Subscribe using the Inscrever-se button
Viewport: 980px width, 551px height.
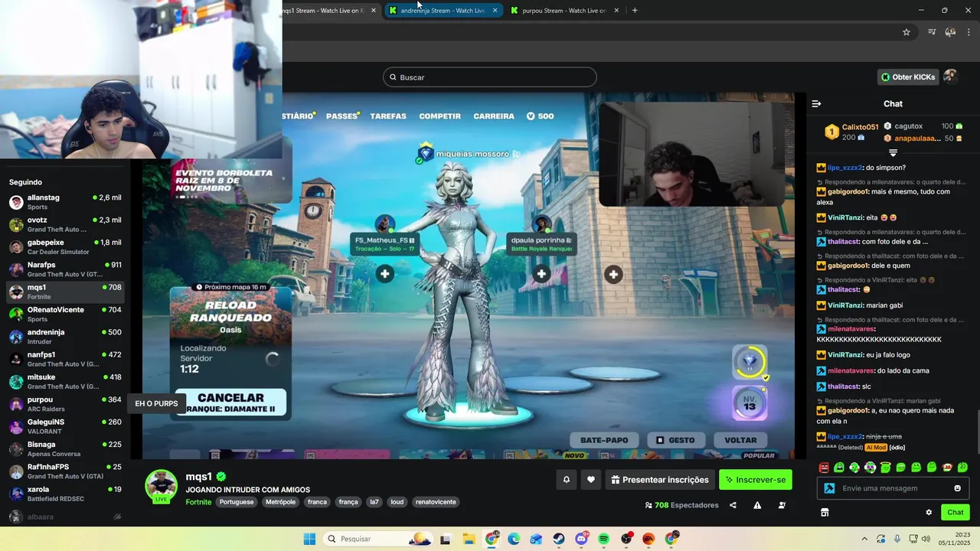[756, 480]
